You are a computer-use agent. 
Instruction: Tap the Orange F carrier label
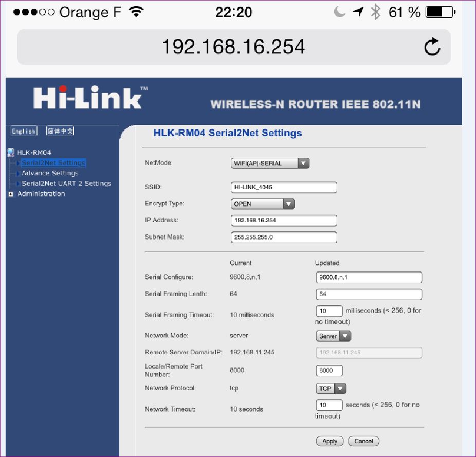coord(90,12)
